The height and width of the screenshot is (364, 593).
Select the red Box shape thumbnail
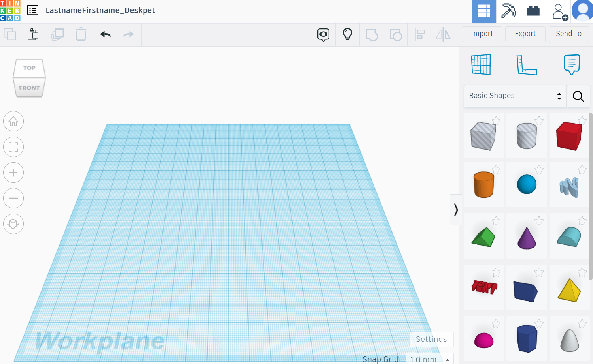point(569,135)
